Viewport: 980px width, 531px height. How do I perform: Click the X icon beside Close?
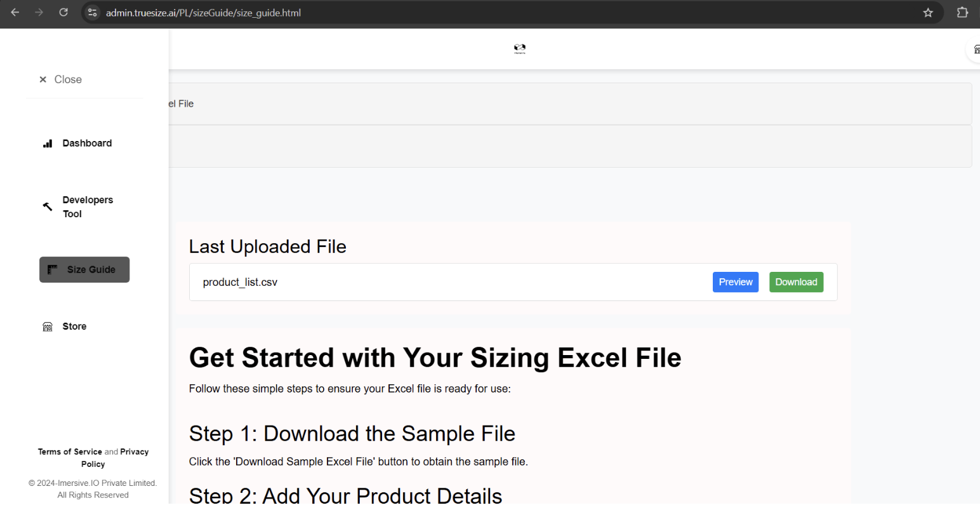point(43,79)
